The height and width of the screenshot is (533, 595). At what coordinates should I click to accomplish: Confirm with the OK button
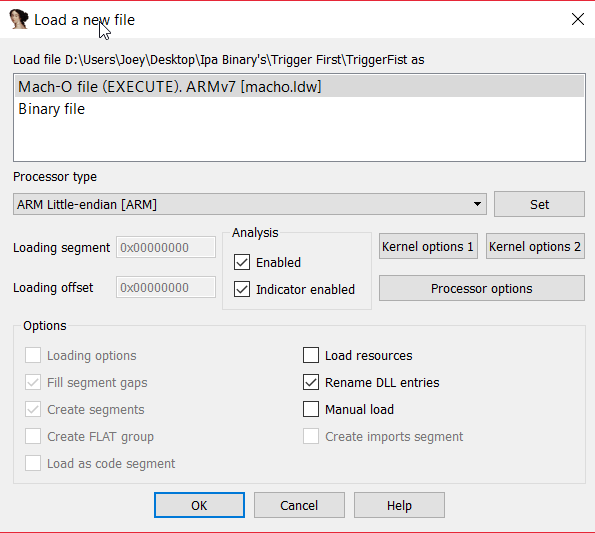coord(199,505)
